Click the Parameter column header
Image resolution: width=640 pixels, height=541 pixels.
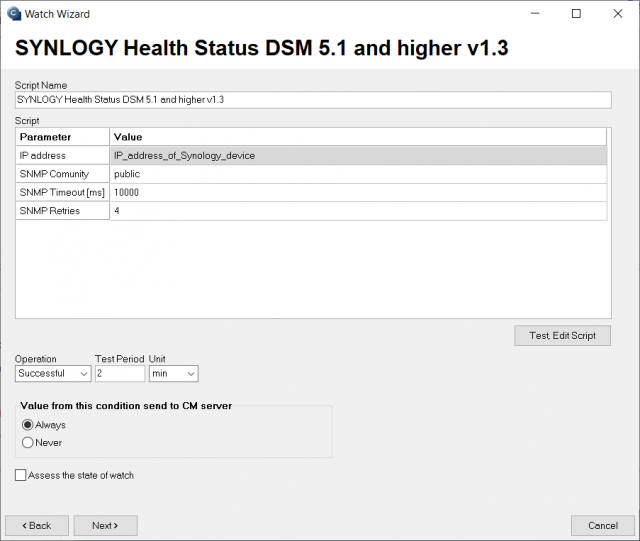tap(62, 137)
